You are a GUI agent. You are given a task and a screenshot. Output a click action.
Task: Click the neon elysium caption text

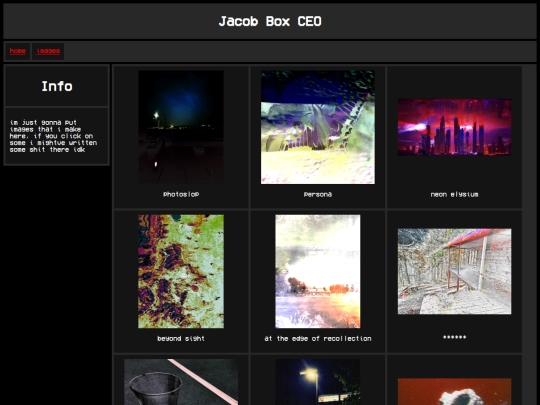454,194
